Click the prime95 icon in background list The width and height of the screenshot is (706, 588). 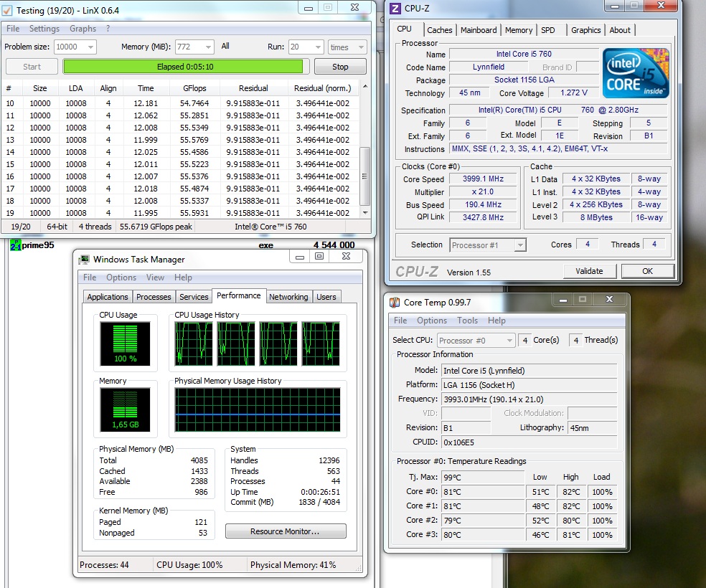(15, 245)
